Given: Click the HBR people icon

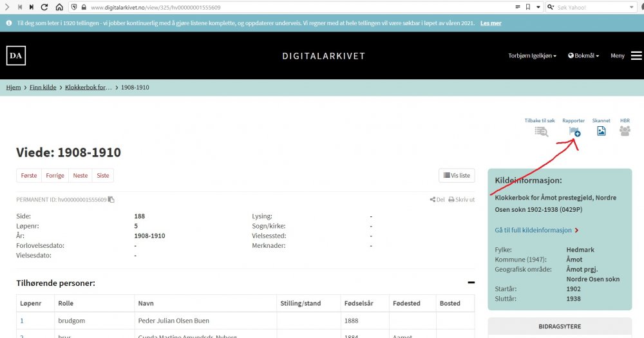Looking at the screenshot, I should coord(625,131).
